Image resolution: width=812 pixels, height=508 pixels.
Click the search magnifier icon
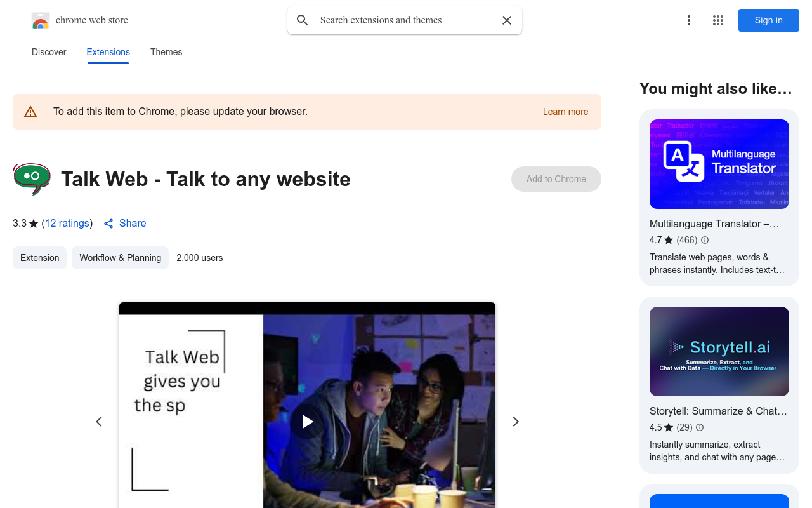pos(303,20)
